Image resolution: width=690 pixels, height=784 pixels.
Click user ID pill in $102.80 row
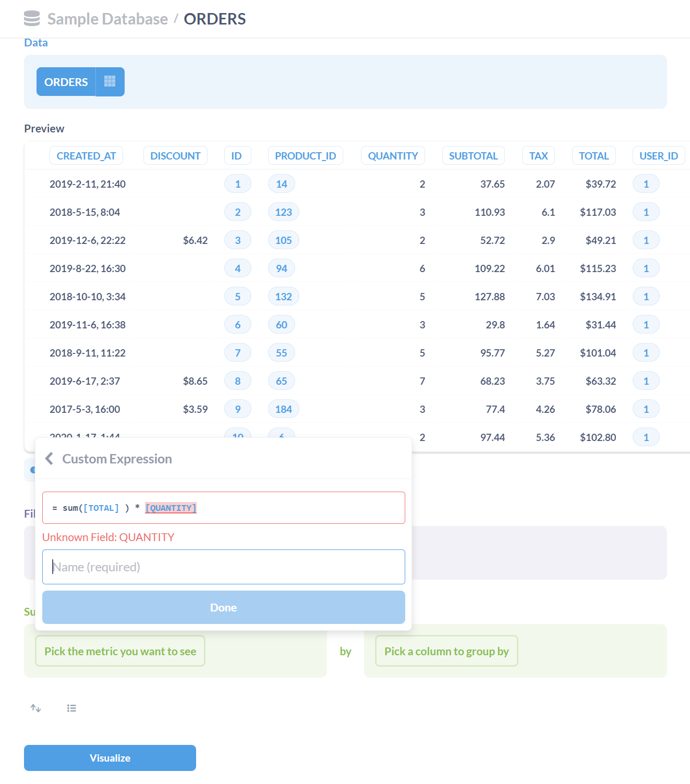click(646, 437)
